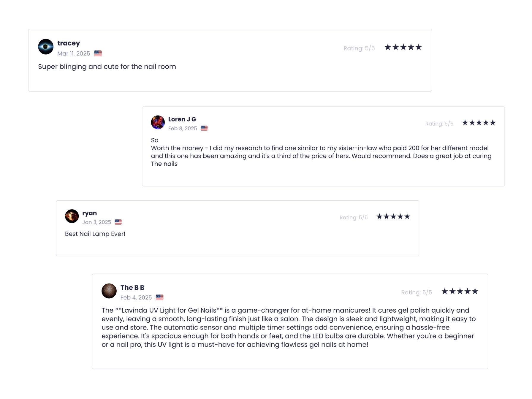Click the five-star rating on Loren's review

tap(479, 123)
